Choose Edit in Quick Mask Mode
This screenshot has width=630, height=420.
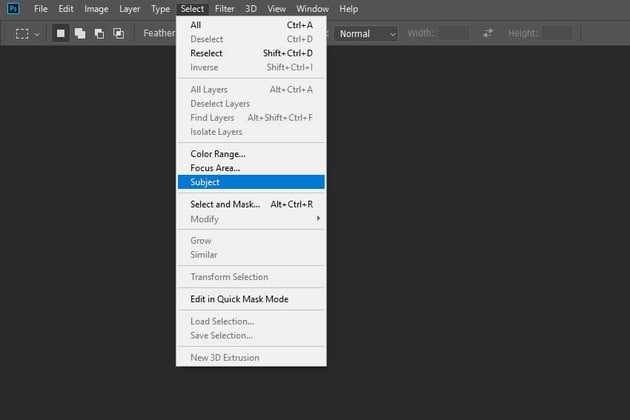click(x=251, y=299)
